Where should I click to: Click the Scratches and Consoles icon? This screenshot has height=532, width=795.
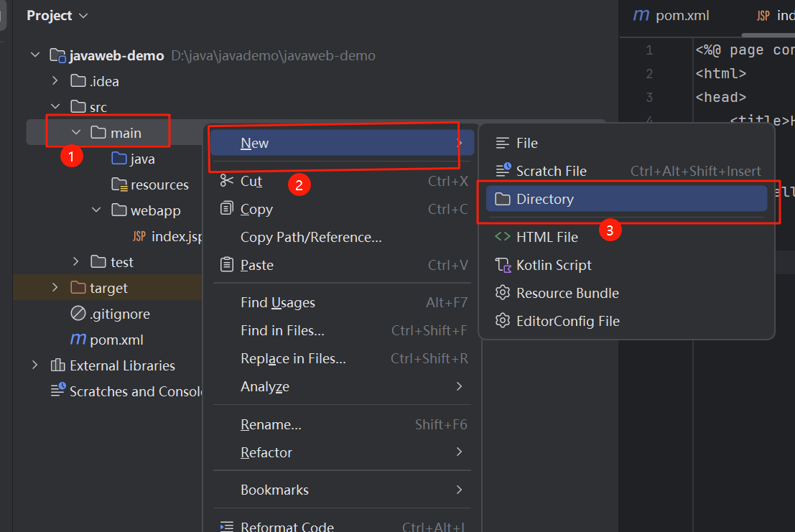pyautogui.click(x=57, y=389)
